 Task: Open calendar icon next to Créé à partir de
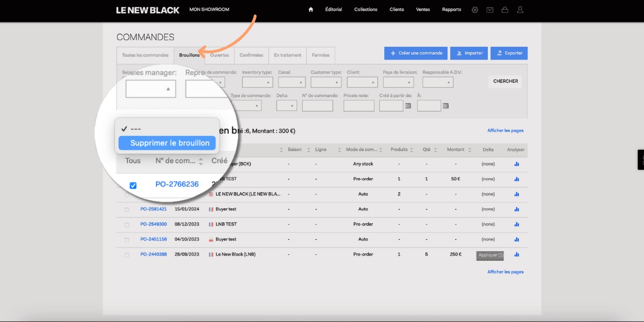[408, 106]
